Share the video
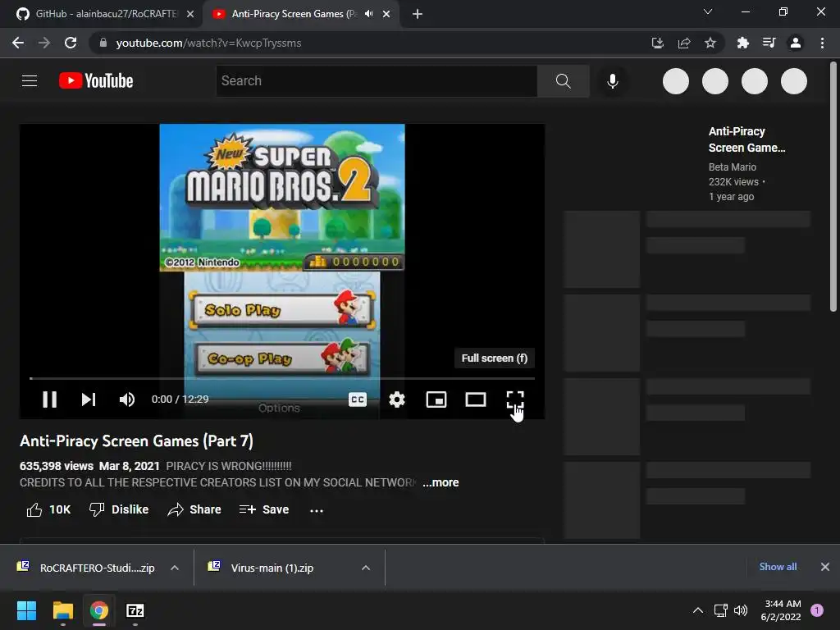Image resolution: width=840 pixels, height=630 pixels. 194,509
